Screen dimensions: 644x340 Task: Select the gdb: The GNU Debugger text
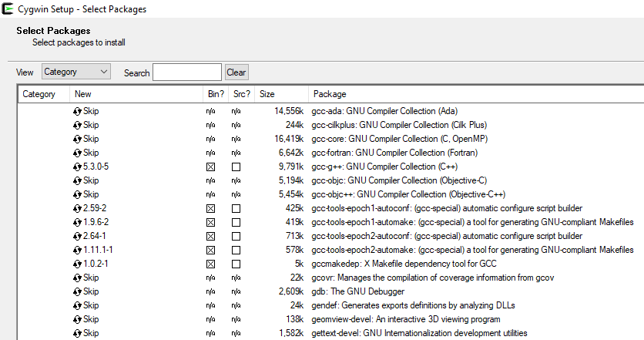[x=357, y=291]
